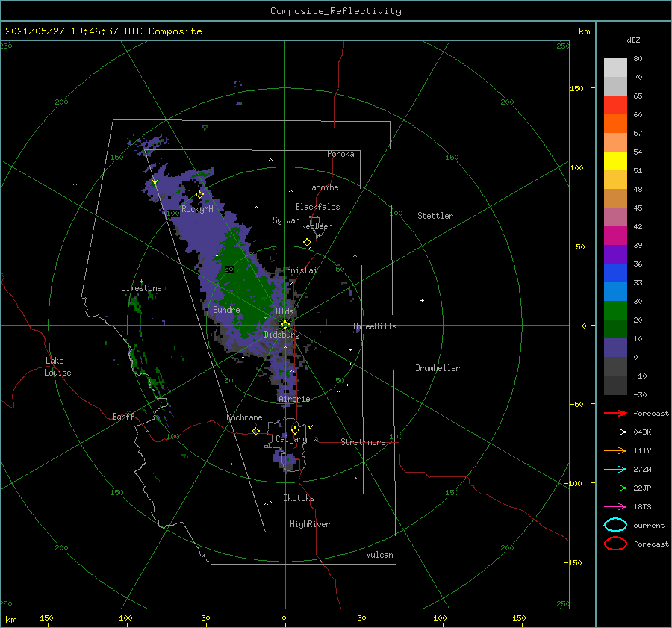Viewport: 672px width, 628px height.
Task: Click the ThreeHills city label
Action: (375, 326)
